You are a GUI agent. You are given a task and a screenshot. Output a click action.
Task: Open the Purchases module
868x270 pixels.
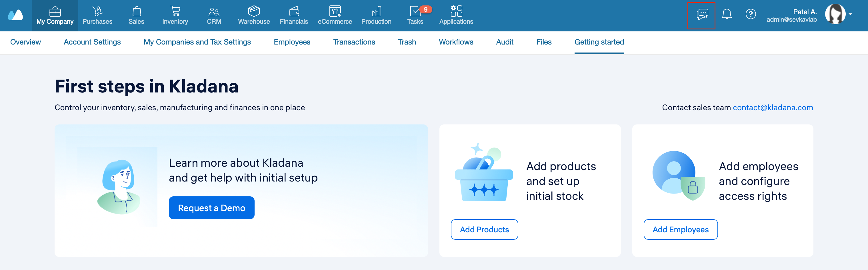click(97, 15)
